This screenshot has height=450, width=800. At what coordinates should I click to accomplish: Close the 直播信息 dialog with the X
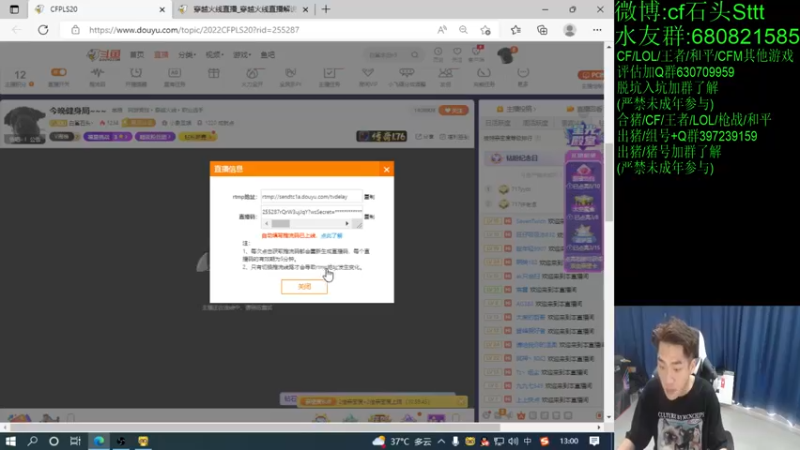point(386,169)
